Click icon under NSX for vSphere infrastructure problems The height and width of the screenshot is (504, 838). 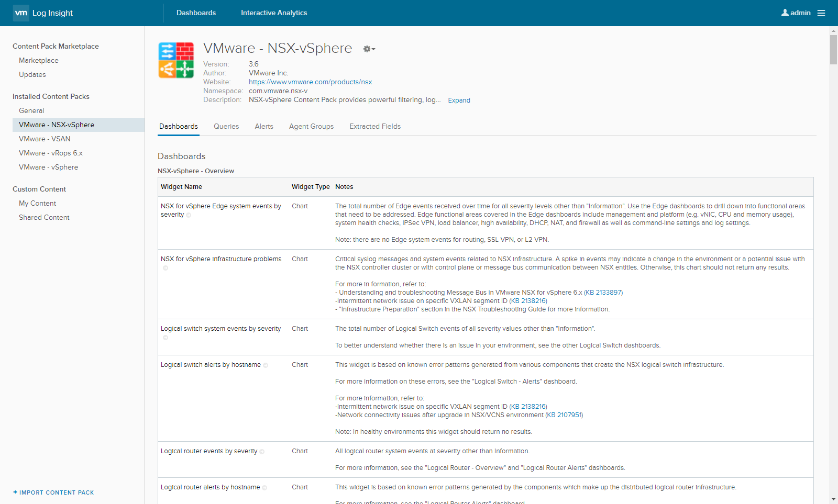coord(166,268)
